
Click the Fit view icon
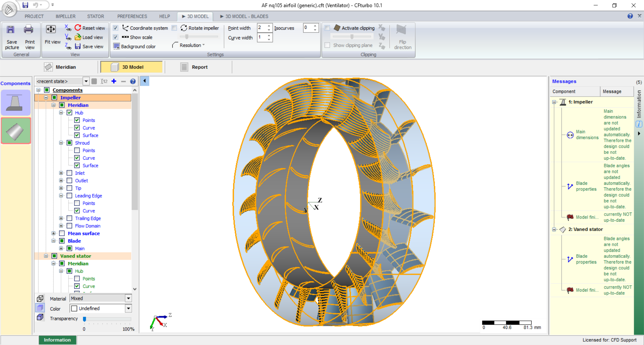click(51, 30)
